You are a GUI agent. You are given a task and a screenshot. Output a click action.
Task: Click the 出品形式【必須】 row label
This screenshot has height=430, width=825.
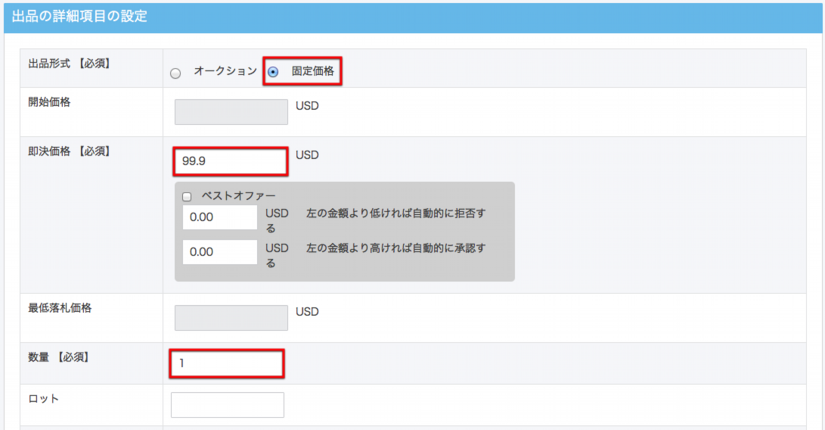click(69, 64)
